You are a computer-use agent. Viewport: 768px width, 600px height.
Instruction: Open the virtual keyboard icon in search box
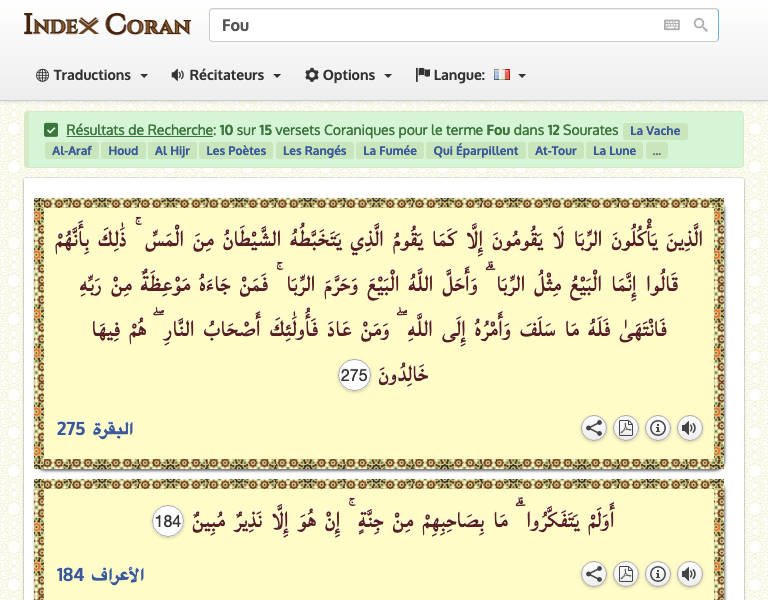pyautogui.click(x=672, y=25)
